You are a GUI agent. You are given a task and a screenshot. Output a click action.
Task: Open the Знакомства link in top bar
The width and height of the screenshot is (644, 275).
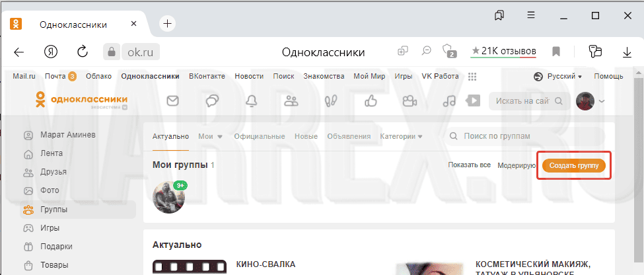tap(324, 77)
